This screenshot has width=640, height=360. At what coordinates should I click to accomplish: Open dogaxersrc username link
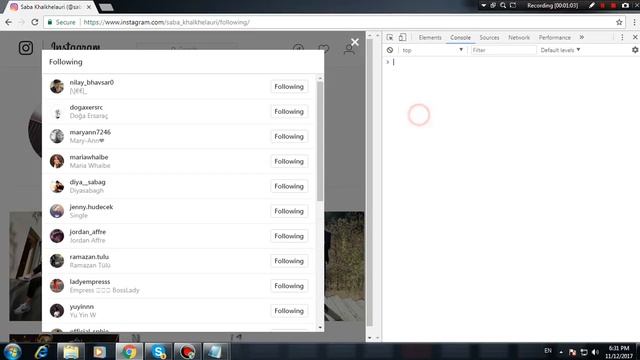point(86,107)
